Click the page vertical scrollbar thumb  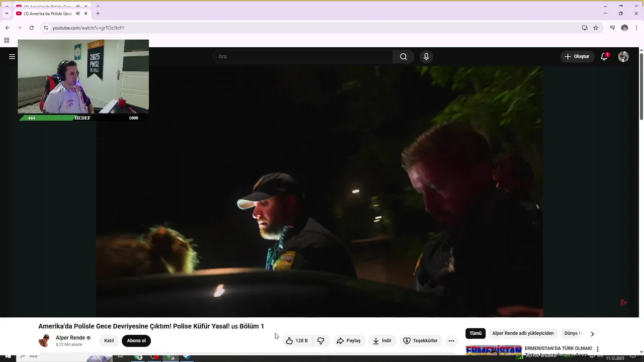click(641, 86)
